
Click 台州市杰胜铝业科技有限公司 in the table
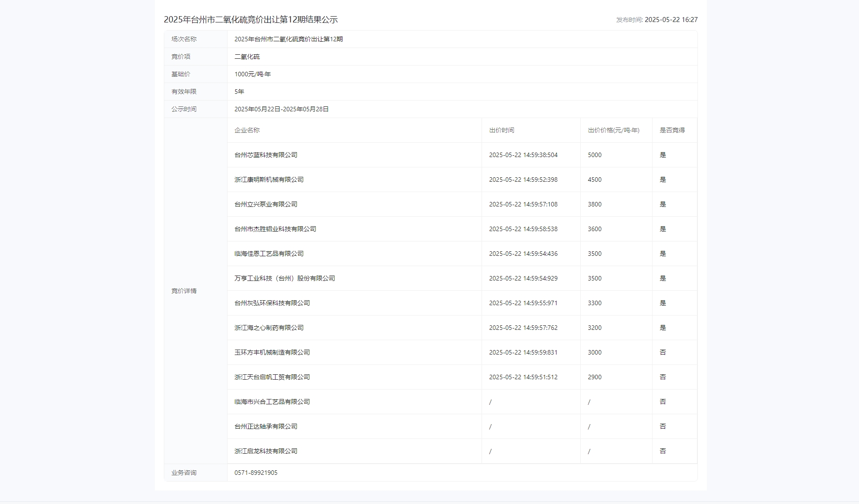coord(275,229)
